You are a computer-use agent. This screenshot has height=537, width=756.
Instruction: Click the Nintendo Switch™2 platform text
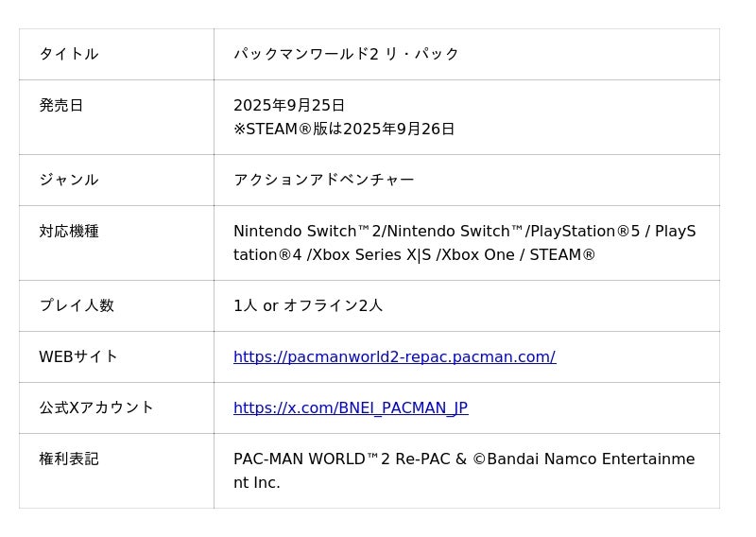coord(308,231)
